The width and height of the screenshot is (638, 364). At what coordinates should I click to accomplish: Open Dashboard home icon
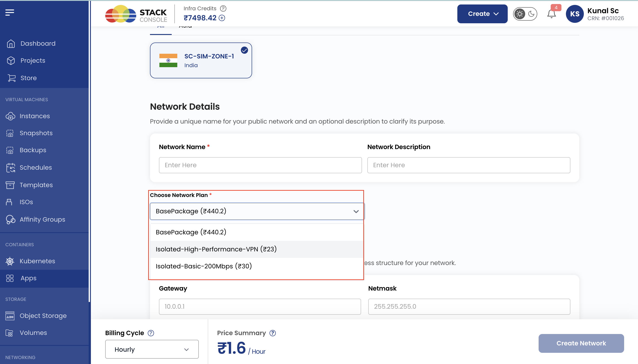point(11,43)
